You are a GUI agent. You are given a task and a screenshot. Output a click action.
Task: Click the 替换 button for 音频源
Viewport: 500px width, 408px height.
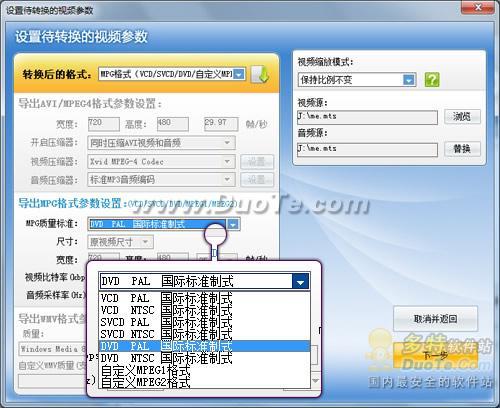click(x=462, y=149)
